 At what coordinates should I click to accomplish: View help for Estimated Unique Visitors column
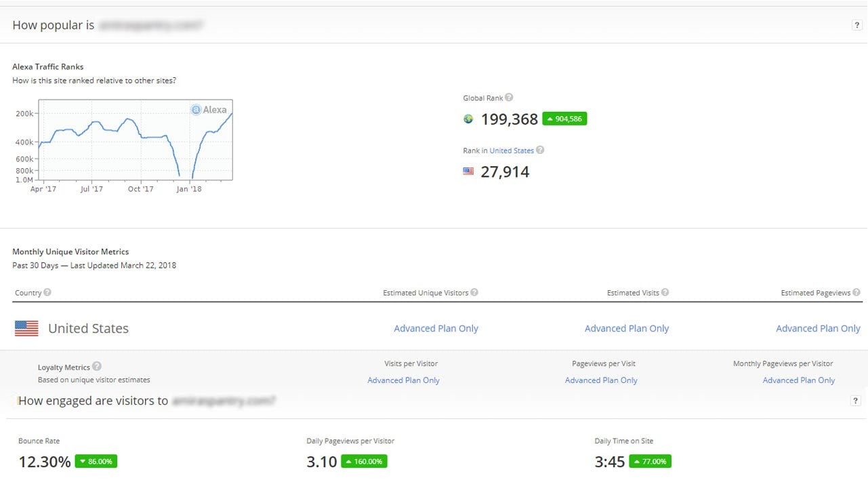coord(475,292)
